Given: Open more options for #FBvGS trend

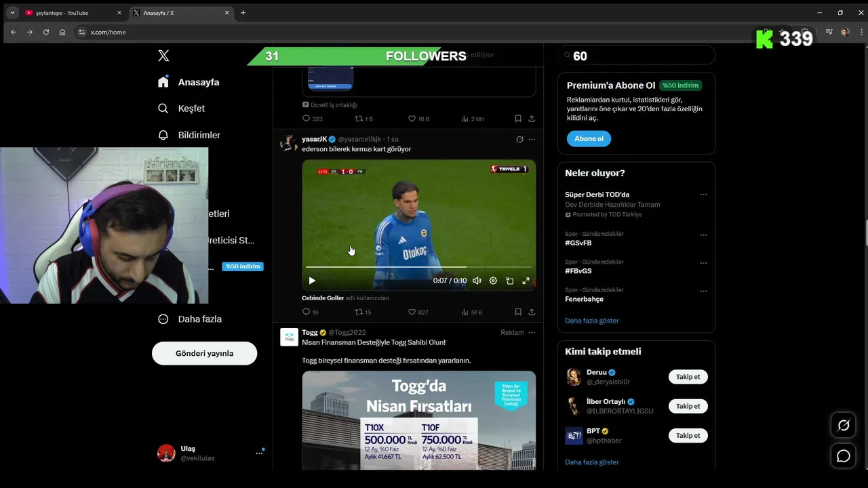Looking at the screenshot, I should point(703,263).
